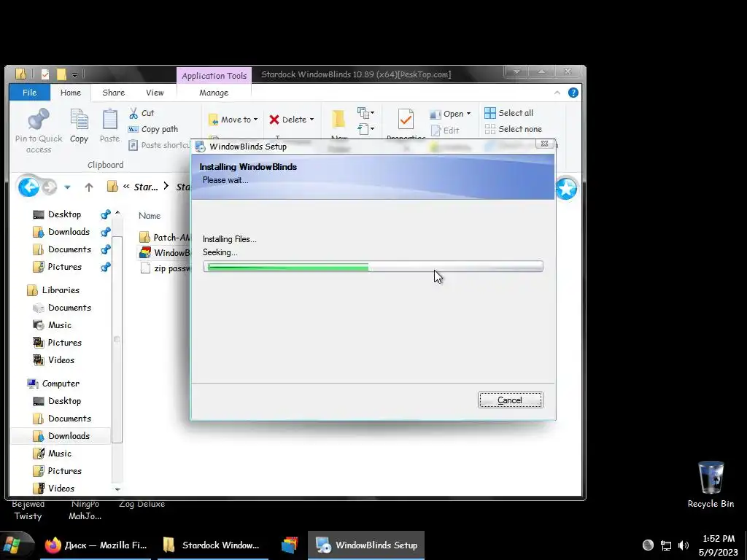
Task: Click the green installation progress bar
Action: [x=373, y=267]
